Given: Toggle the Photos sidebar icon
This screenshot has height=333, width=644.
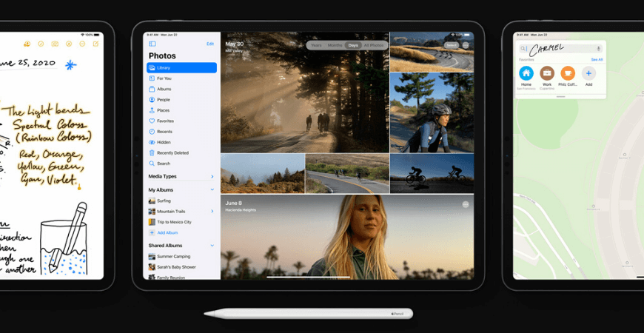Looking at the screenshot, I should tap(152, 44).
